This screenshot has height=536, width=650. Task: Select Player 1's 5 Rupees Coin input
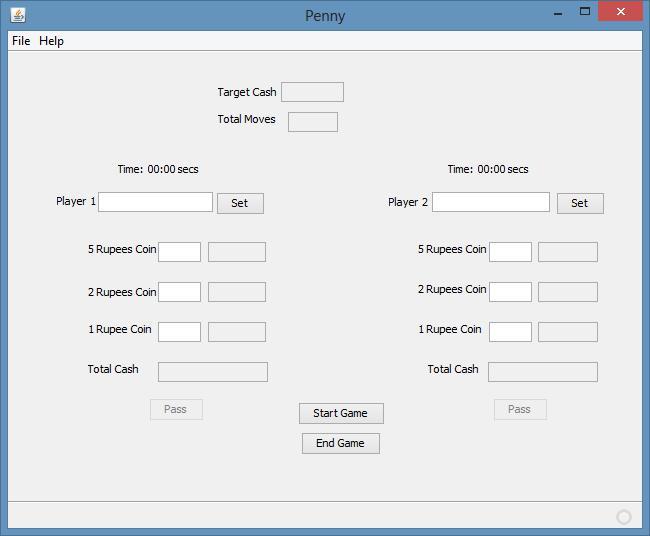point(179,252)
